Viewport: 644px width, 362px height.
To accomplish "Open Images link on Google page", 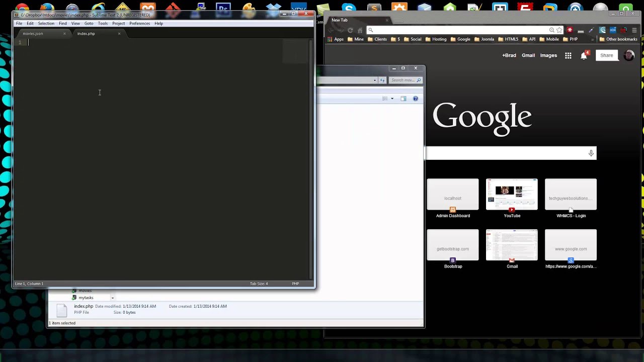I will click(x=548, y=55).
